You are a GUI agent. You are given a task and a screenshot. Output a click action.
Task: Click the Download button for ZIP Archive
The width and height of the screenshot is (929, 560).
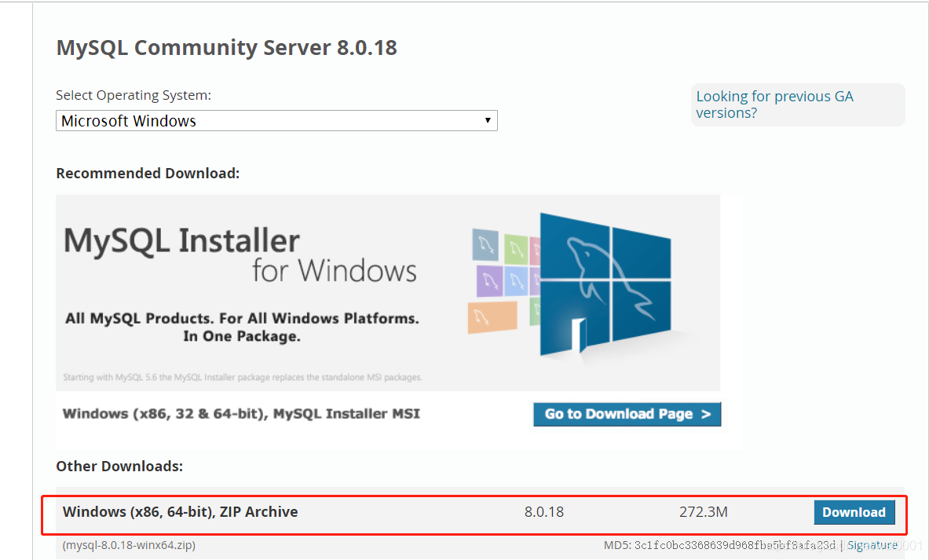click(x=854, y=513)
